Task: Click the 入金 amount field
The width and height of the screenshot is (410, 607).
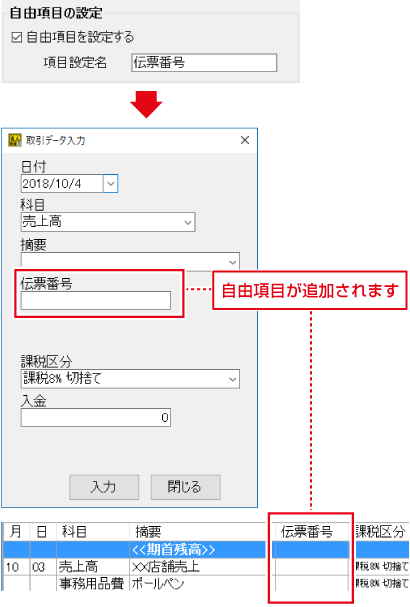Action: click(96, 417)
